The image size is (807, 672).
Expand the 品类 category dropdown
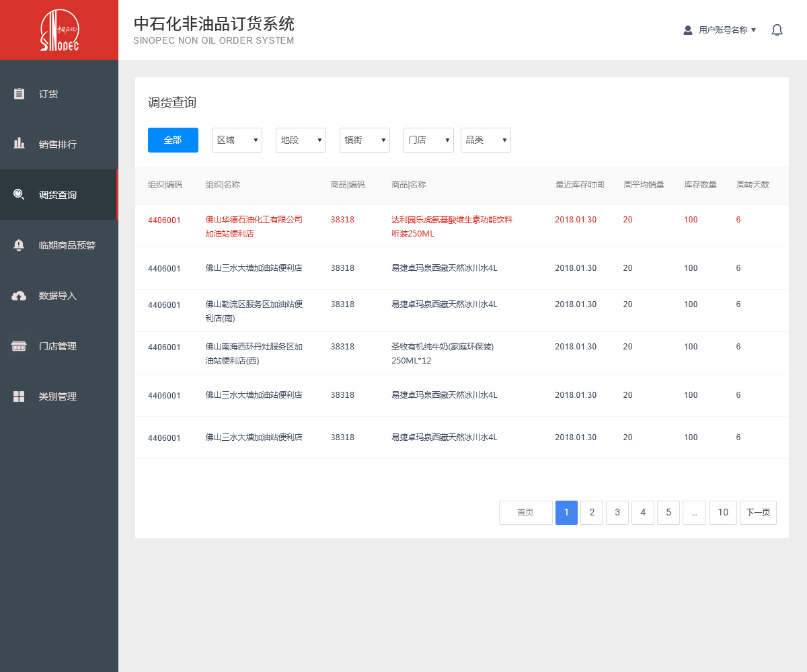(486, 140)
